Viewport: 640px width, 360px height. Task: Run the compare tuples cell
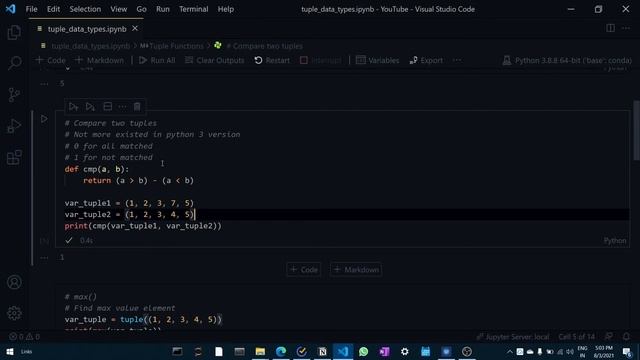44,119
